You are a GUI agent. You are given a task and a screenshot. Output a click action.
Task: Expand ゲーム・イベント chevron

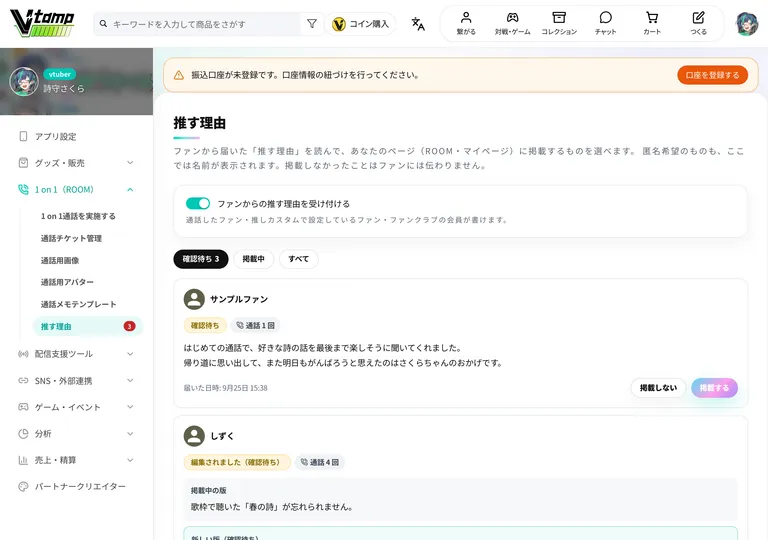click(130, 407)
